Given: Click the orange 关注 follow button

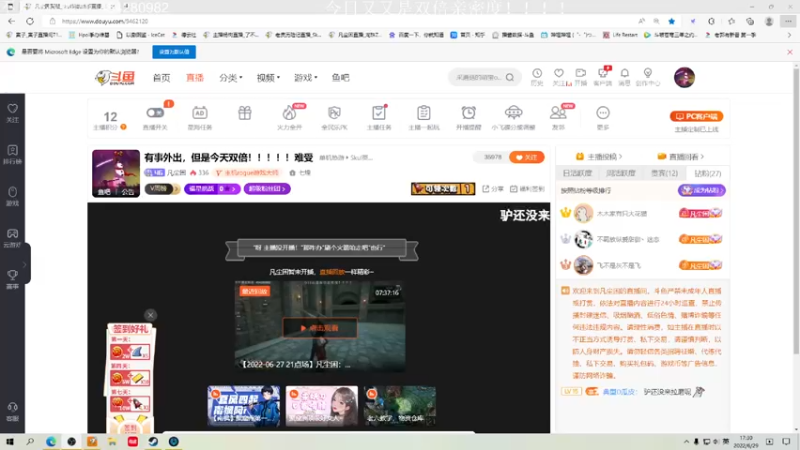Looking at the screenshot, I should [527, 157].
